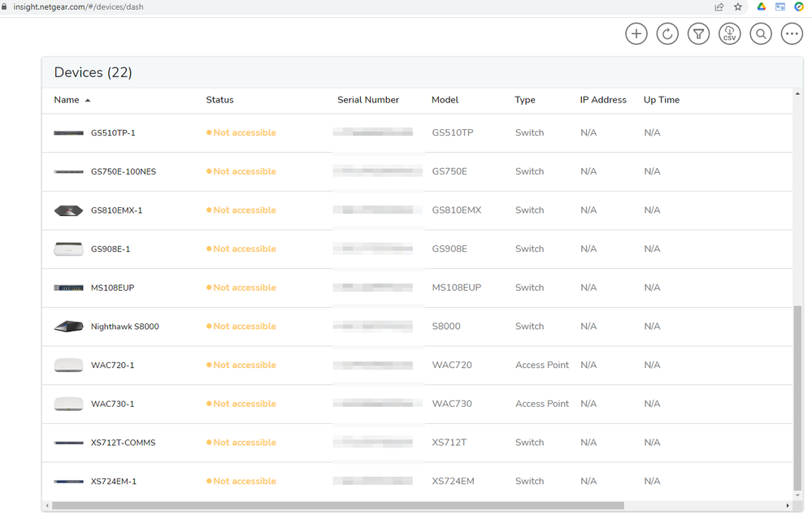Screen dimensions: 812x519
Task: Click the add device plus icon
Action: coord(636,34)
